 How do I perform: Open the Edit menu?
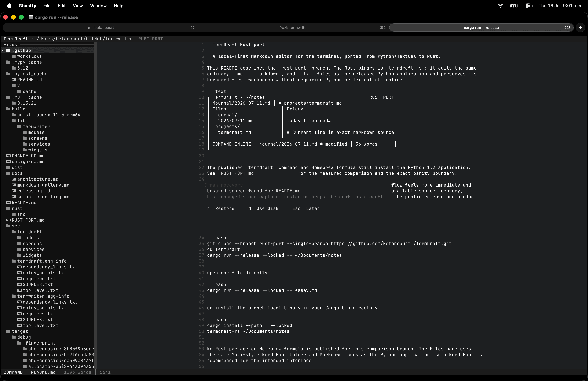click(62, 6)
